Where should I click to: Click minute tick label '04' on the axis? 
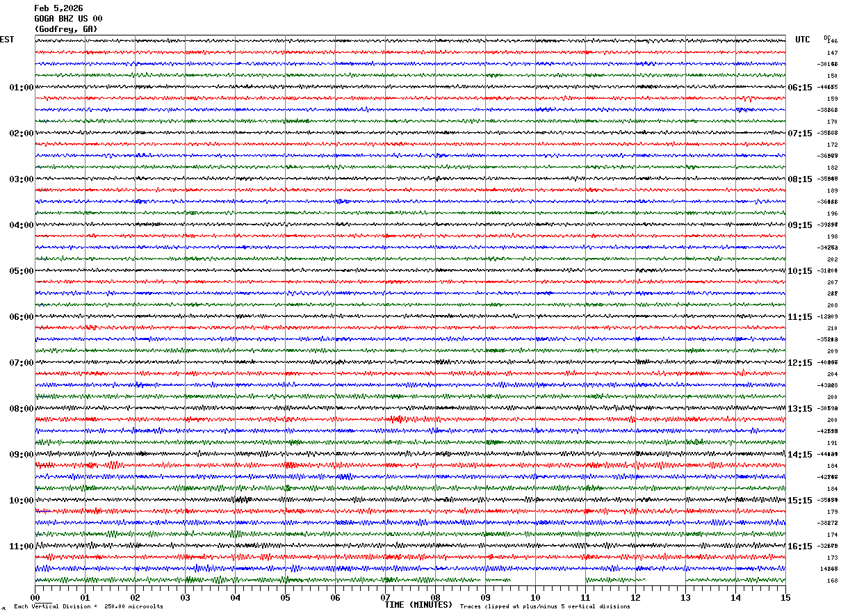236,597
